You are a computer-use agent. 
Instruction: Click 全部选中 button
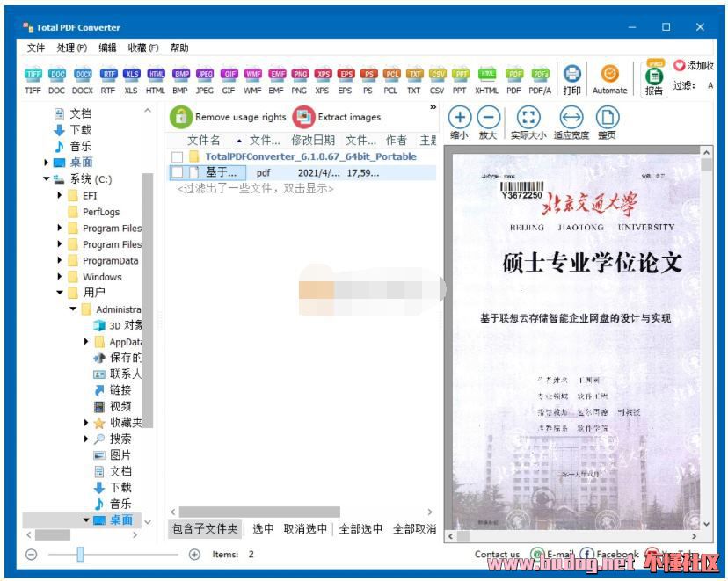click(360, 528)
